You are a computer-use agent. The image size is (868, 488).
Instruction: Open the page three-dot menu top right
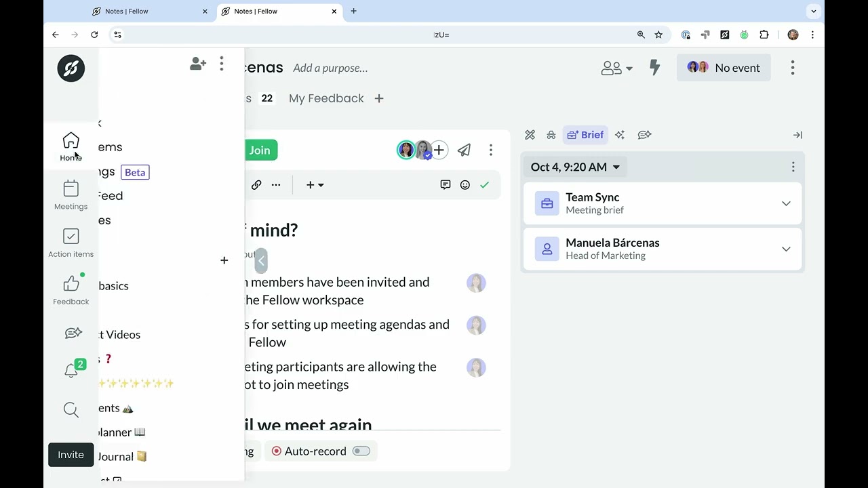click(x=793, y=68)
